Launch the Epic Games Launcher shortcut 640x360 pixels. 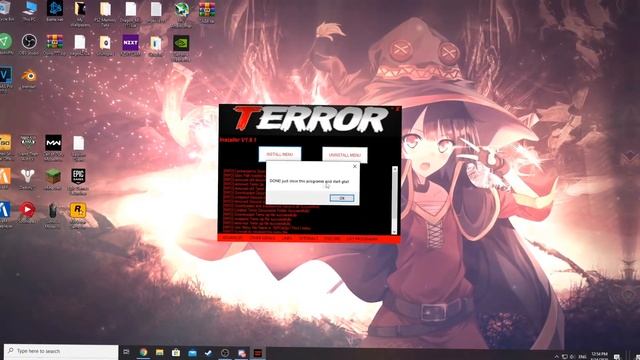click(78, 181)
